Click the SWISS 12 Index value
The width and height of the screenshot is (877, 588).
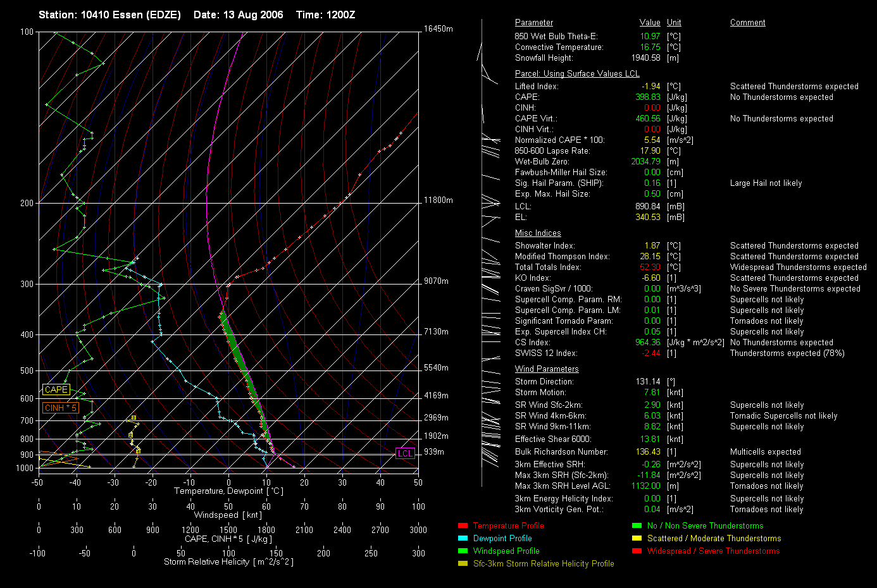click(x=651, y=353)
